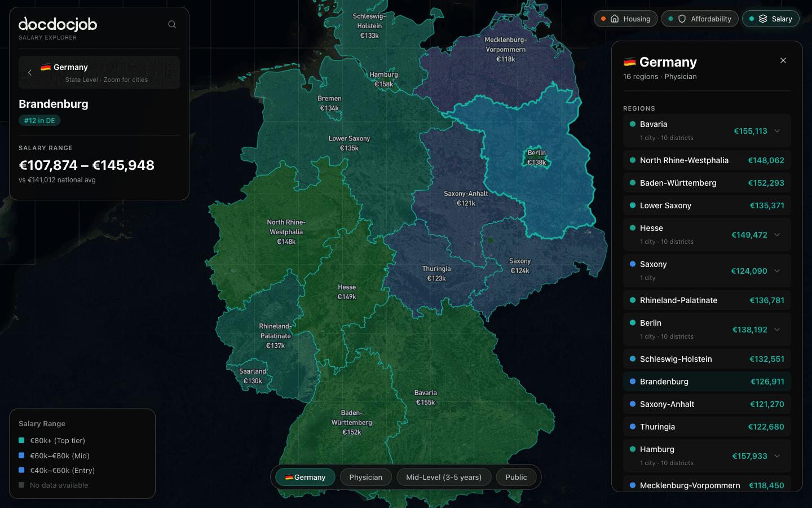Expand the Saxony region chevron
812x508 pixels.
pos(777,271)
